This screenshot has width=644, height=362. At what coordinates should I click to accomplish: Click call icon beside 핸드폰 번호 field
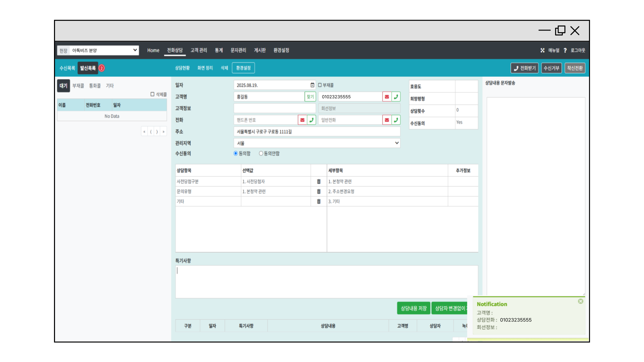312,120
